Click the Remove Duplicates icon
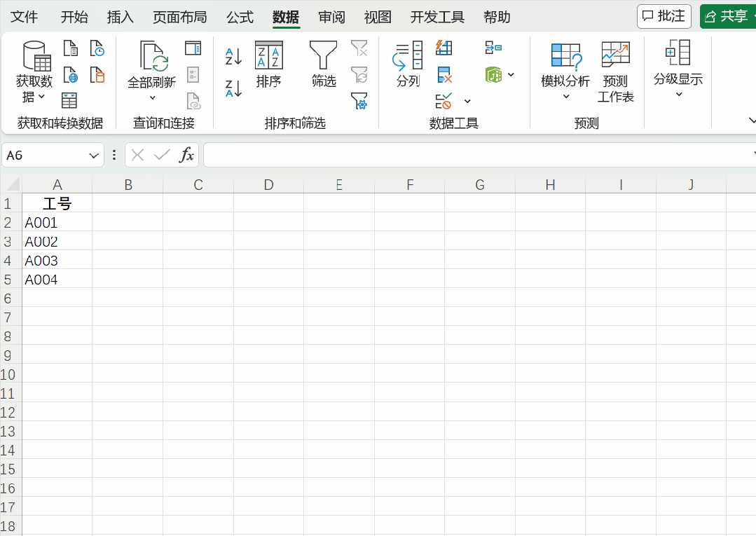 [x=444, y=75]
